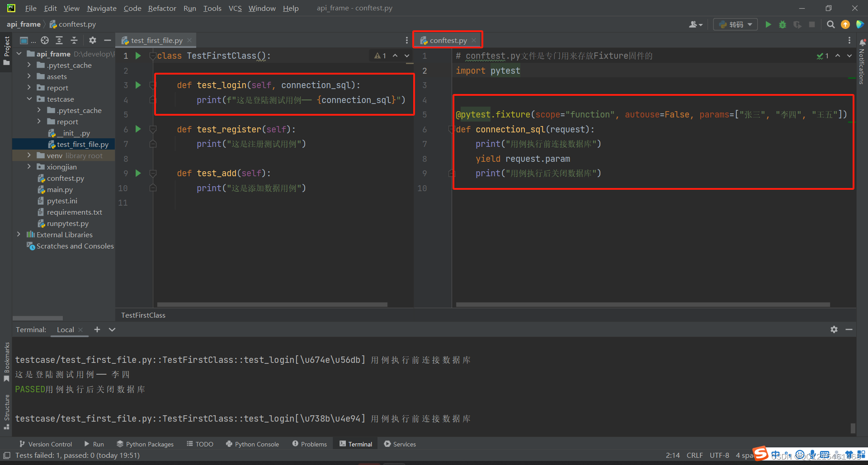Image resolution: width=868 pixels, height=465 pixels.
Task: Switch to test_first_file.py editor tab
Action: click(156, 40)
